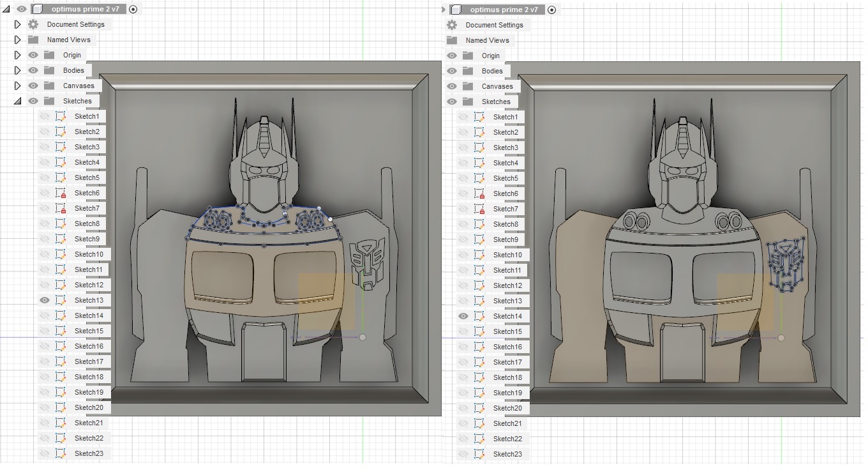Collapse the Sketches folder in left browser

[x=18, y=101]
